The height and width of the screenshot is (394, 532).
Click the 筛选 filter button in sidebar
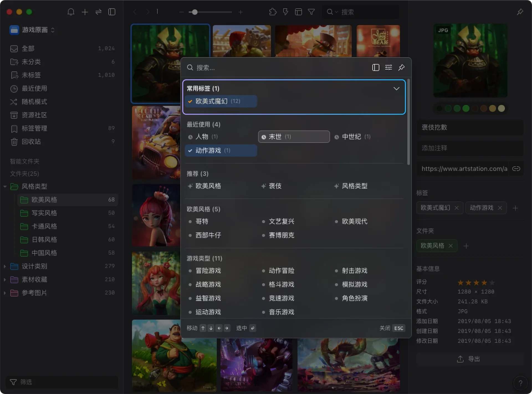(62, 382)
